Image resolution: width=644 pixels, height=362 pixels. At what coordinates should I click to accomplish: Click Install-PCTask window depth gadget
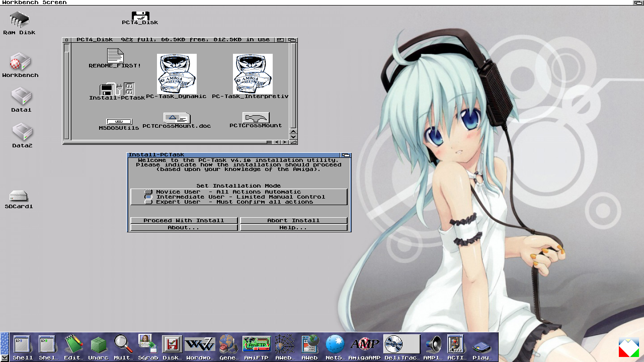(x=346, y=155)
